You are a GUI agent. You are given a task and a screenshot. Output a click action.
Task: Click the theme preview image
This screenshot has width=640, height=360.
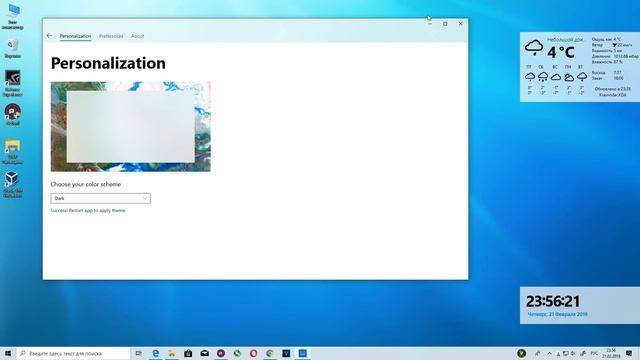(131, 127)
